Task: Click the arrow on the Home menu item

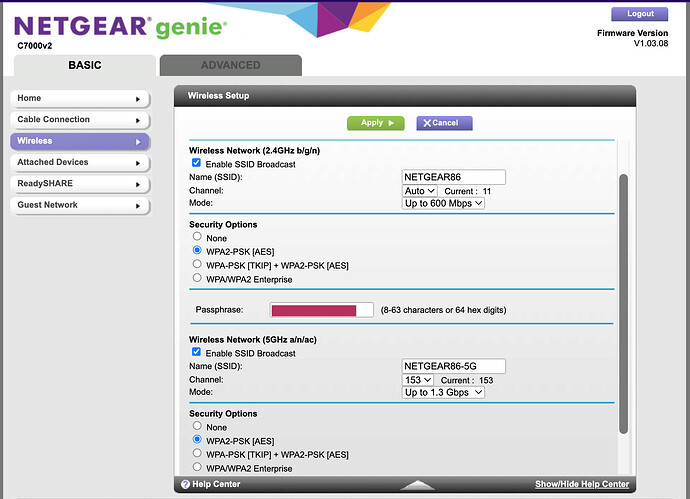Action: [138, 99]
